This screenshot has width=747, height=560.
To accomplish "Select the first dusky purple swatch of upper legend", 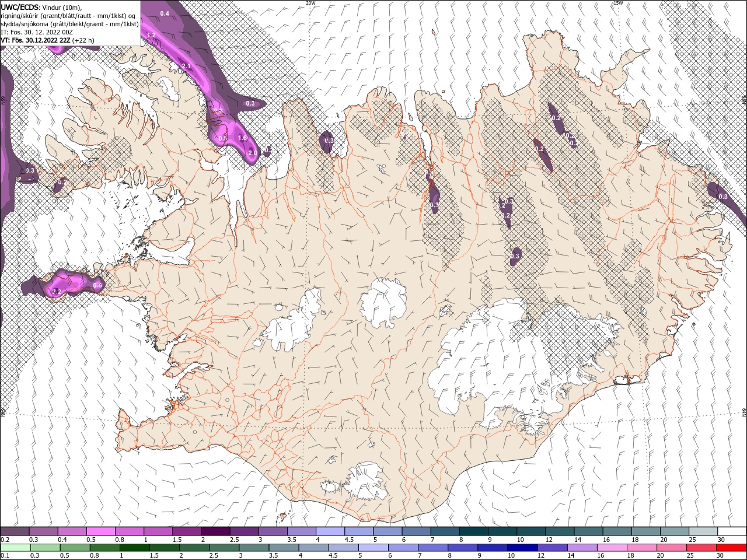I will 15,531.
